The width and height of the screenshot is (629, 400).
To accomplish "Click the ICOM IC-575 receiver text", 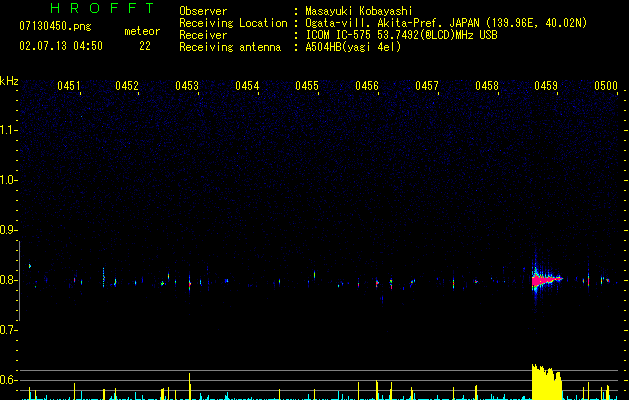I will (401, 35).
